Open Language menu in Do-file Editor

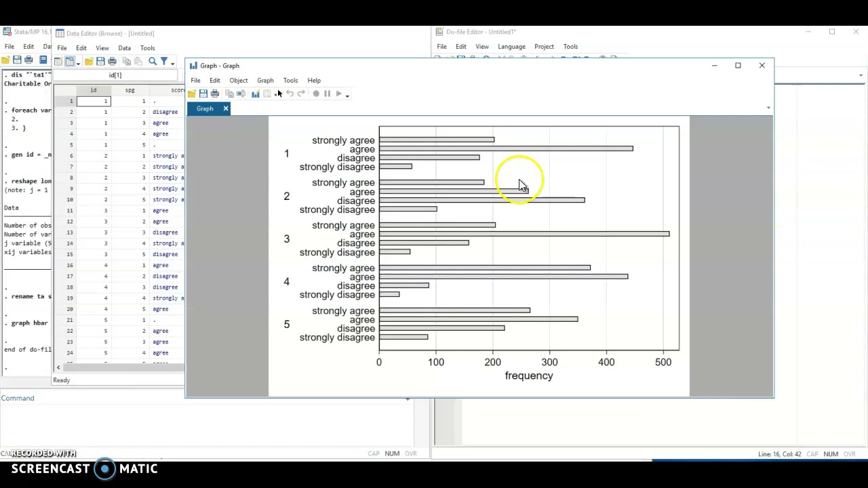(x=511, y=47)
